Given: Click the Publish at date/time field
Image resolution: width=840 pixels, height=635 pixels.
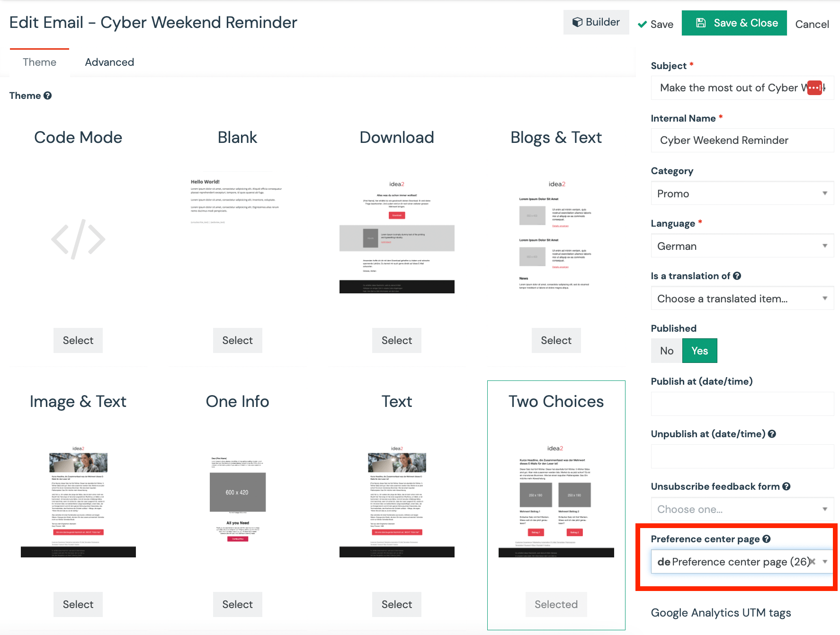Looking at the screenshot, I should 742,404.
